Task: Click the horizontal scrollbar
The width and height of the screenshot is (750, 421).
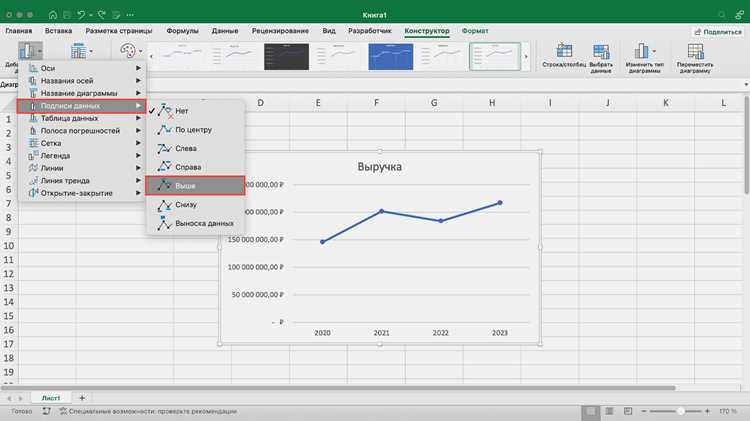Action: tap(338, 388)
